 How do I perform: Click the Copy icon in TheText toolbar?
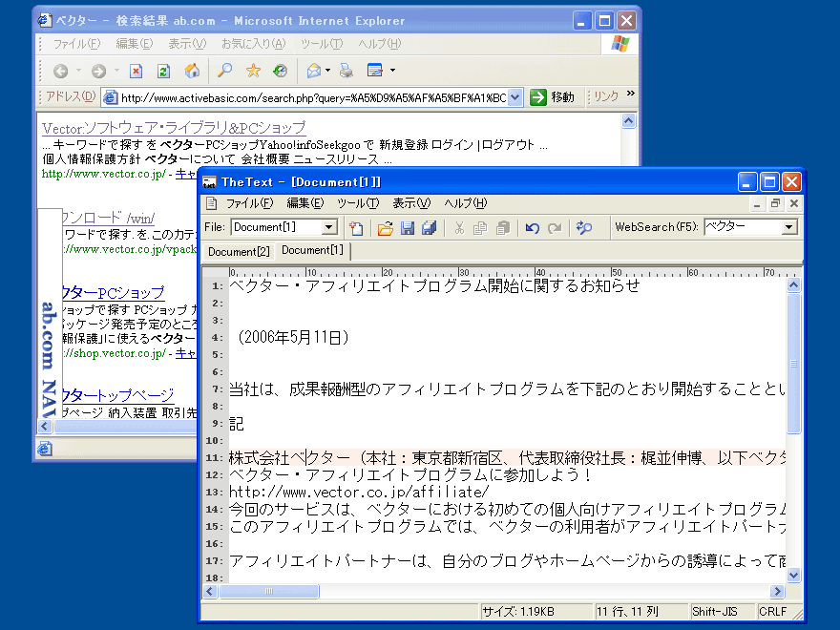pyautogui.click(x=480, y=228)
